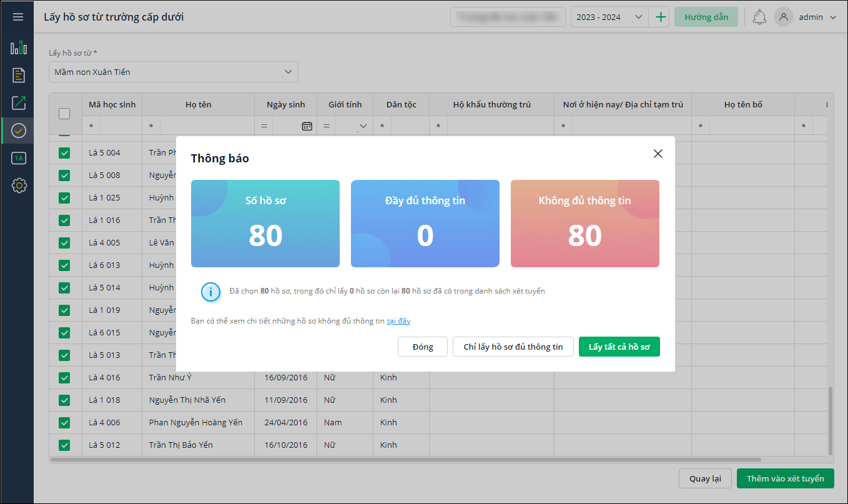Click the arrow export sidebar icon
The image size is (848, 504).
[19, 103]
